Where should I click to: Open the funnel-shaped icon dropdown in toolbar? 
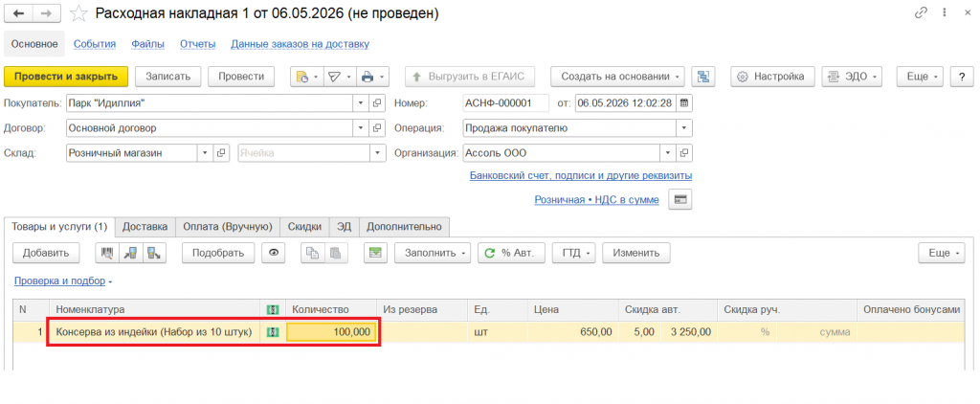coord(340,77)
